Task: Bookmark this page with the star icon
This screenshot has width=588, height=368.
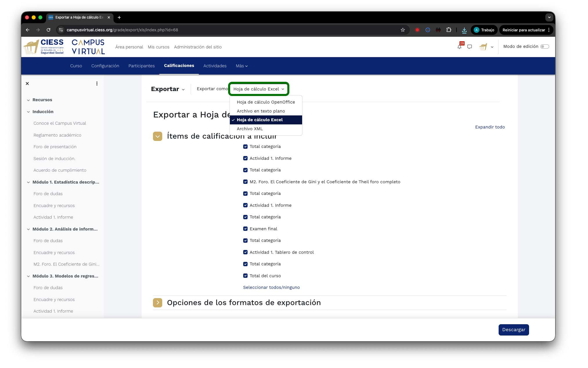Action: [x=403, y=30]
